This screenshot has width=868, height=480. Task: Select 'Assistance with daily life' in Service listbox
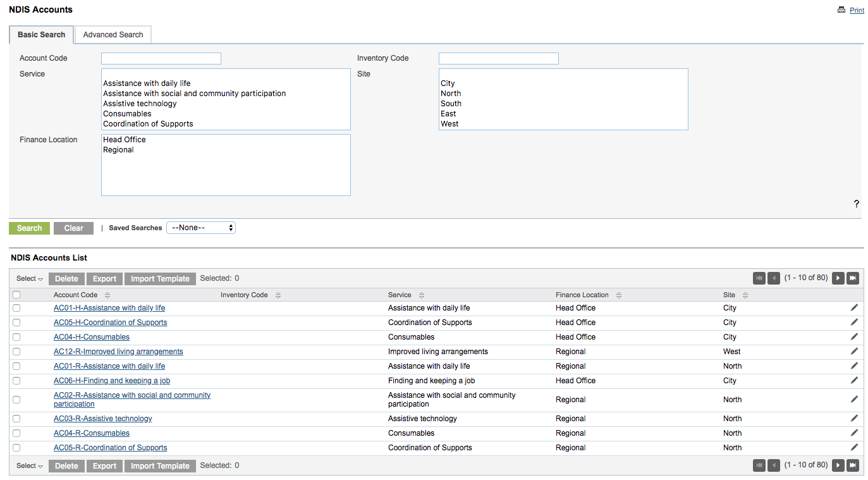pyautogui.click(x=147, y=83)
